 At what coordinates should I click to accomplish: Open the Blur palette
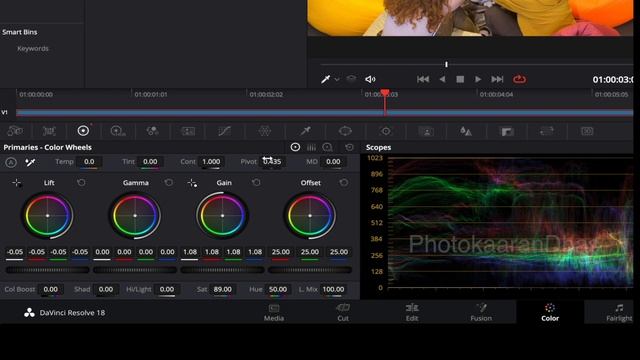(466, 131)
